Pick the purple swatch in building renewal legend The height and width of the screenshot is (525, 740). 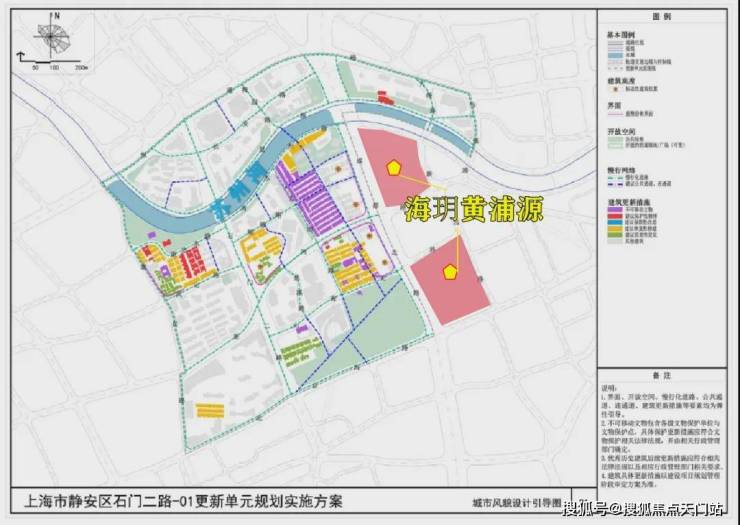point(615,210)
